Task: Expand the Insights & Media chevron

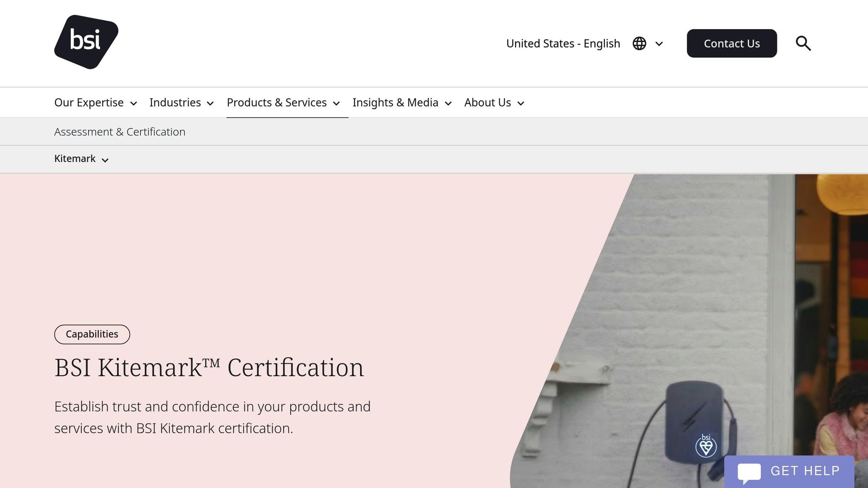Action: (x=448, y=103)
